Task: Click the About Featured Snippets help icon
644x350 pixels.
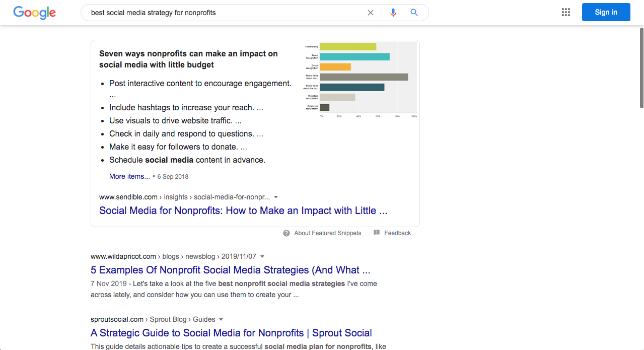Action: [x=287, y=233]
